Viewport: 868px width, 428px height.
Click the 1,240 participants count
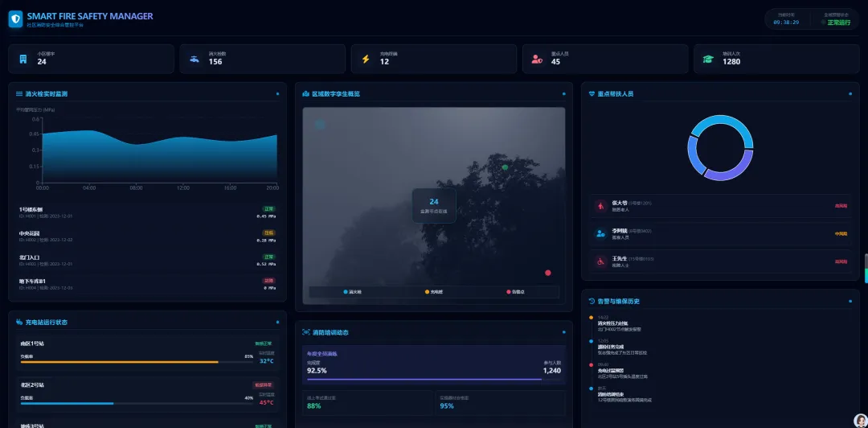point(552,370)
